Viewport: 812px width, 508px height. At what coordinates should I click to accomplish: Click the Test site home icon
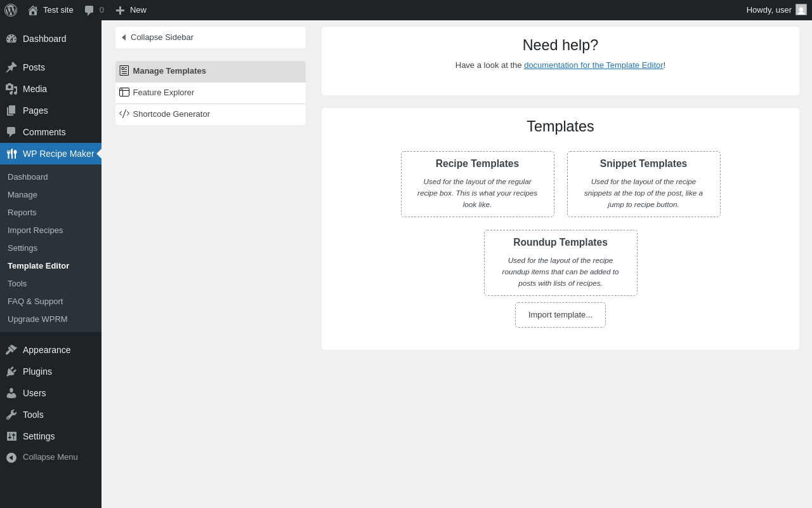click(33, 10)
